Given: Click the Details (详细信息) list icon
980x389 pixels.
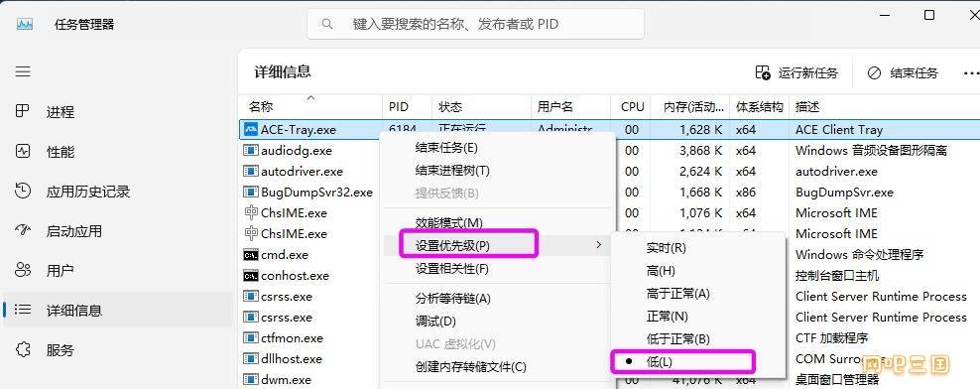Looking at the screenshot, I should (23, 310).
